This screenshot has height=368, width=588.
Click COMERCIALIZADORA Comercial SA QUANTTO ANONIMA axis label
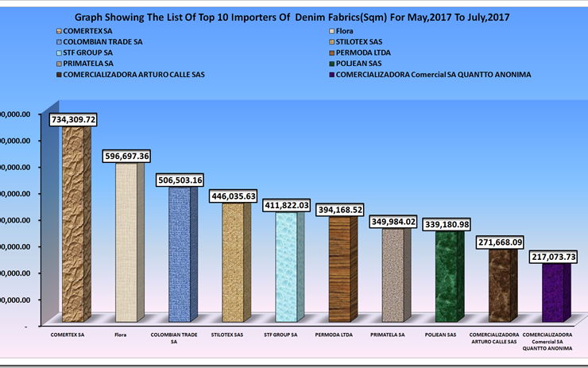click(547, 342)
